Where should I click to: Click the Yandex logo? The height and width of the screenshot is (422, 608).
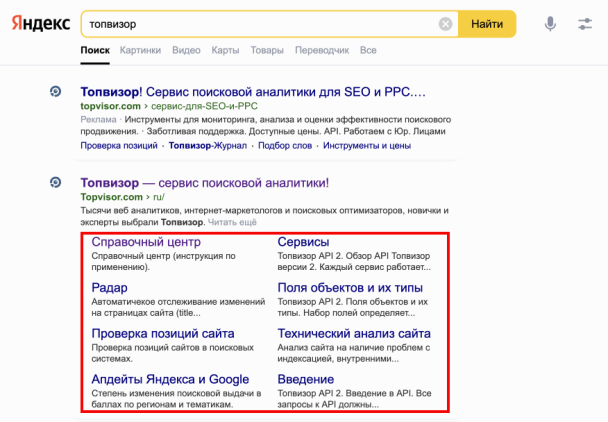click(41, 23)
